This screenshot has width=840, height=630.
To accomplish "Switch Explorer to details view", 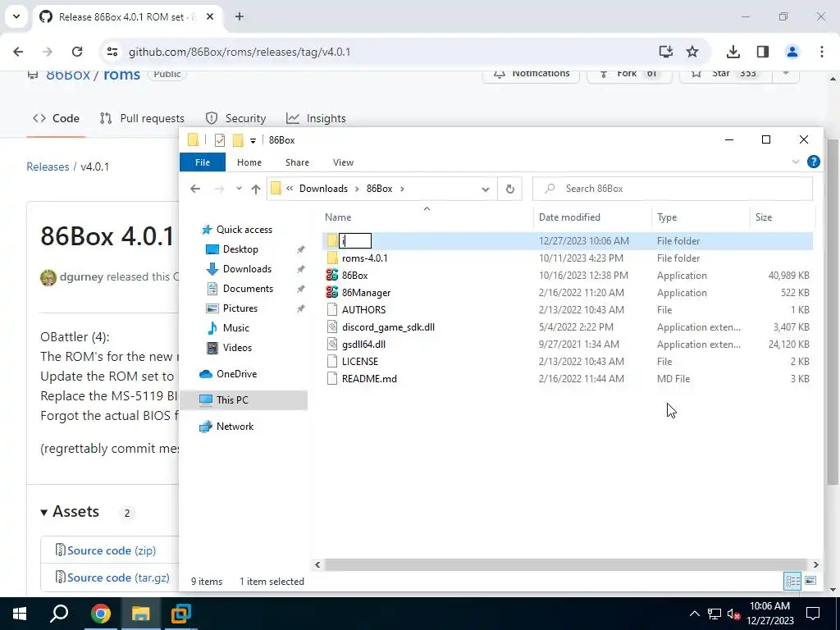I will tap(793, 581).
